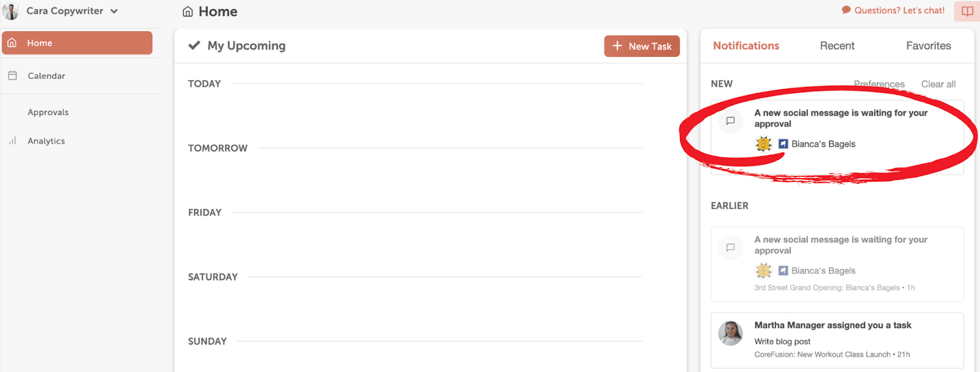Screen dimensions: 980x372
Task: Click the Clear all link
Action: [938, 84]
